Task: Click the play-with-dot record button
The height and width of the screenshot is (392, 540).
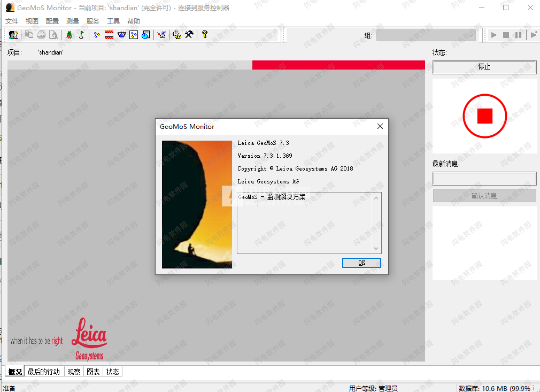Action: coord(534,35)
